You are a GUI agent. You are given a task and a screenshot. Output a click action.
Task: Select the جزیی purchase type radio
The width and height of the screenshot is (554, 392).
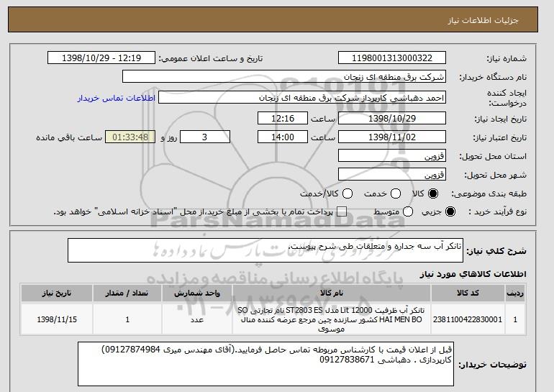tap(450, 212)
